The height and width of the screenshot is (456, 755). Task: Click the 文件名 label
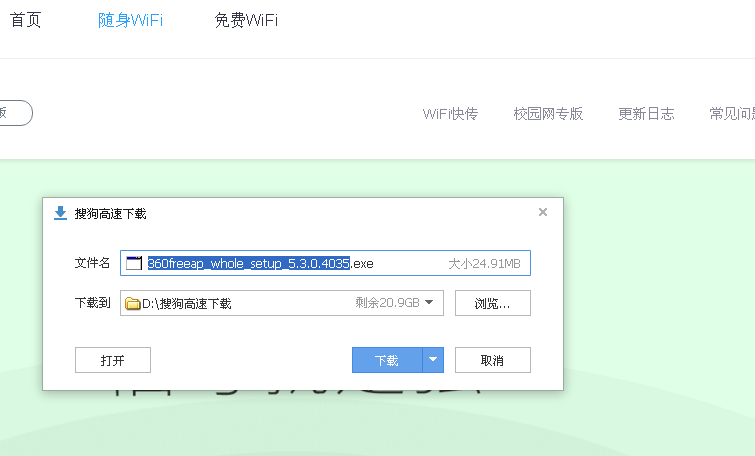[x=92, y=263]
